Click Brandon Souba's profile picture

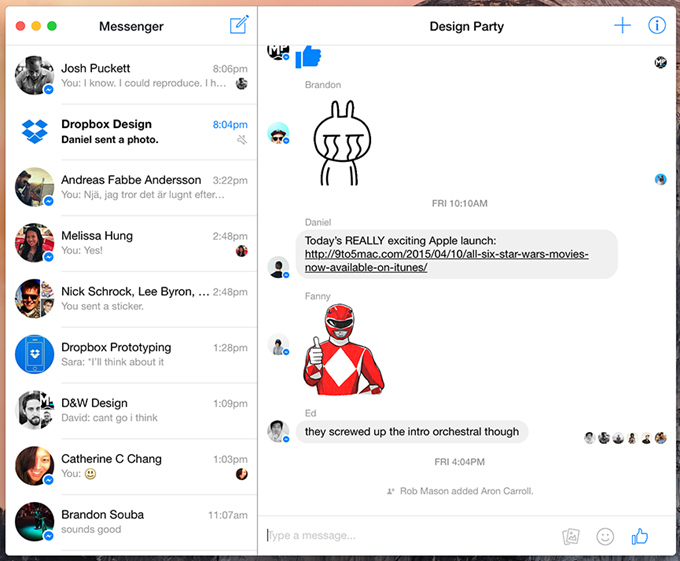click(x=34, y=522)
